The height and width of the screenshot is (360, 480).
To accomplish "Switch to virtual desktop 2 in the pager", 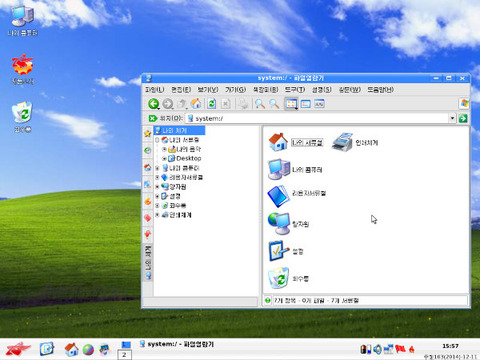I will coord(124,355).
